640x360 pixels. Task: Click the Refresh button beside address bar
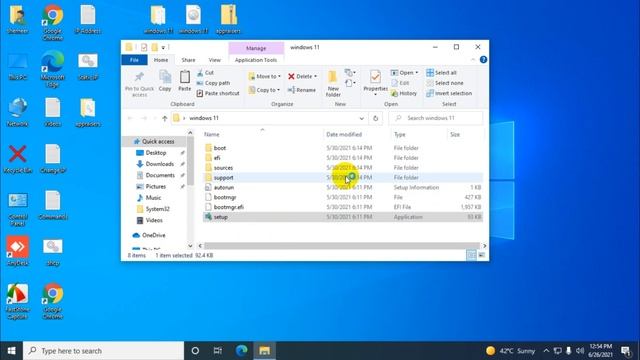pos(376,118)
